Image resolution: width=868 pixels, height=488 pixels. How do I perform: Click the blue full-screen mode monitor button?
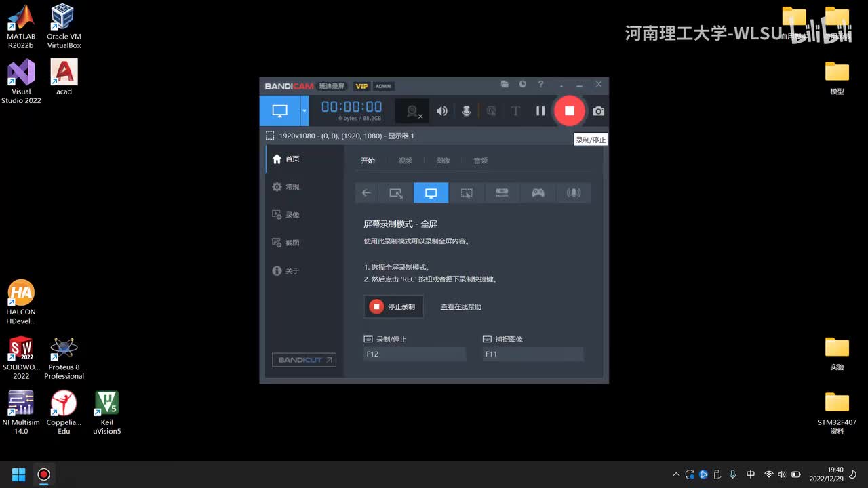(x=279, y=110)
